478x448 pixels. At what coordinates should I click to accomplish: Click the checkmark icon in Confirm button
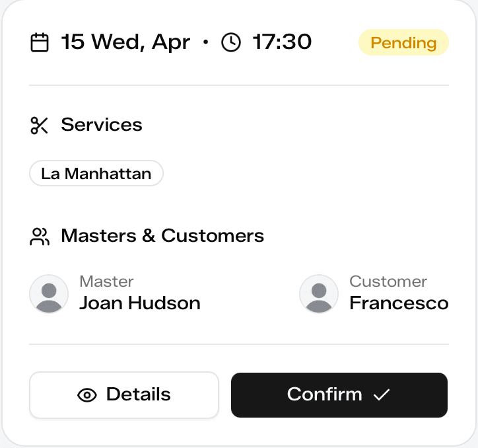point(382,395)
